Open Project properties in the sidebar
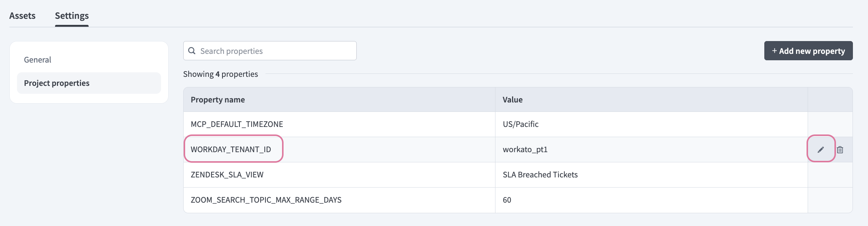This screenshot has width=868, height=226. (57, 83)
